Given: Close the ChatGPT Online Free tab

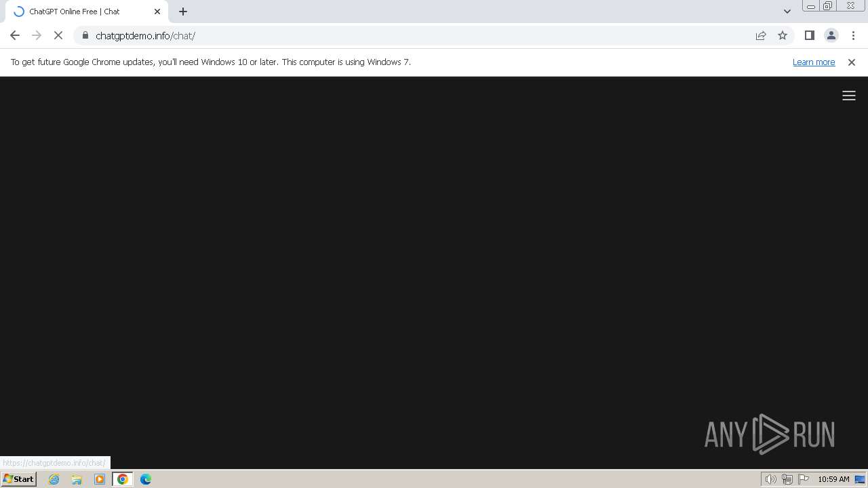Looking at the screenshot, I should (x=157, y=12).
